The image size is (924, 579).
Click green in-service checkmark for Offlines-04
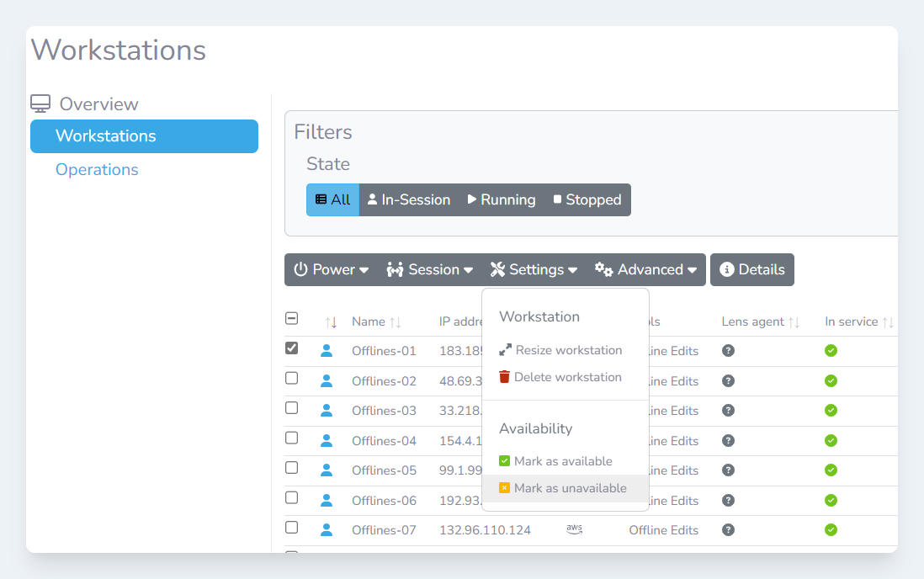coord(831,440)
